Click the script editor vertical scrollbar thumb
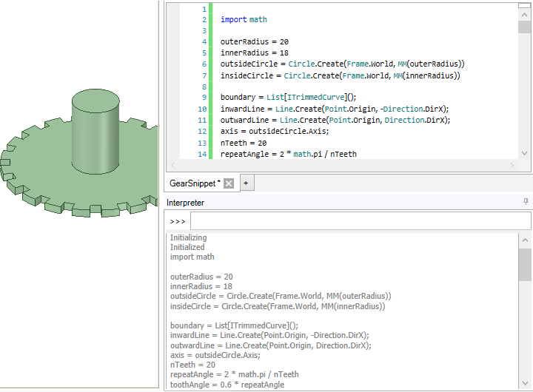The width and height of the screenshot is (533, 392). (525, 27)
